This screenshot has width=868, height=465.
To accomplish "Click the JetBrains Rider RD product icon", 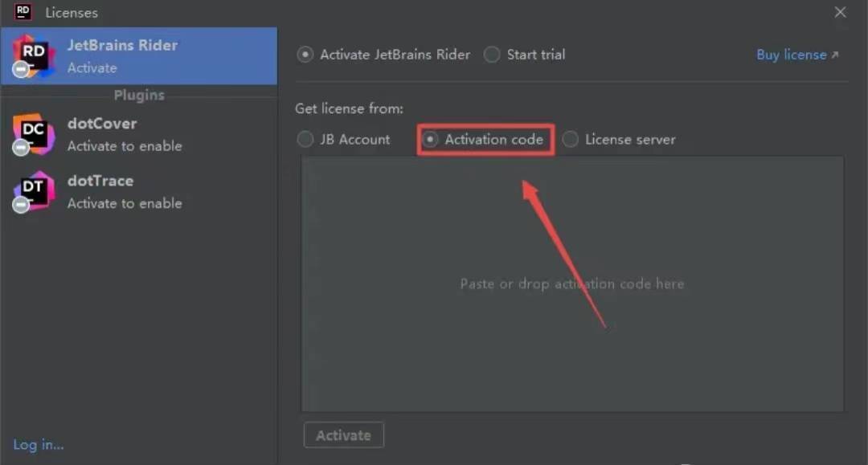I will (x=33, y=56).
